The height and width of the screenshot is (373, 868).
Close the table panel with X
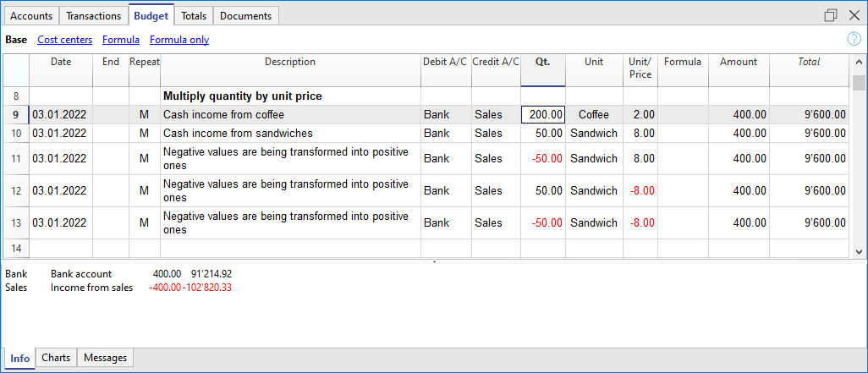854,15
